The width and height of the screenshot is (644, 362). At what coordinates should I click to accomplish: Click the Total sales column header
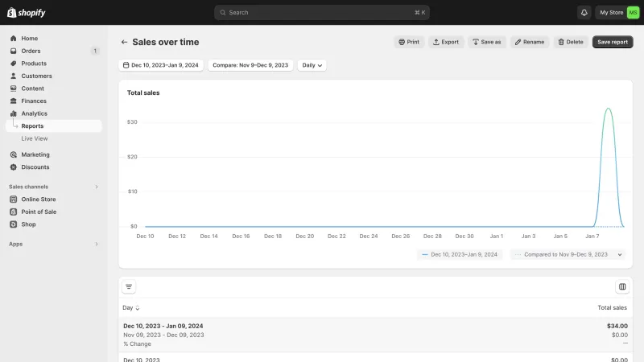[x=612, y=307]
